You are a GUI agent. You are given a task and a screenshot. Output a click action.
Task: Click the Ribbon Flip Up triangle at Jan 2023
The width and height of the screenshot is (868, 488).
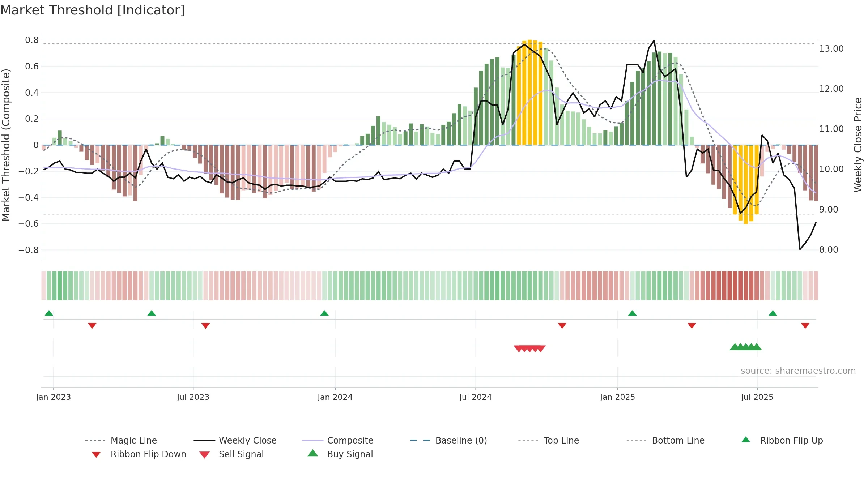coord(49,313)
